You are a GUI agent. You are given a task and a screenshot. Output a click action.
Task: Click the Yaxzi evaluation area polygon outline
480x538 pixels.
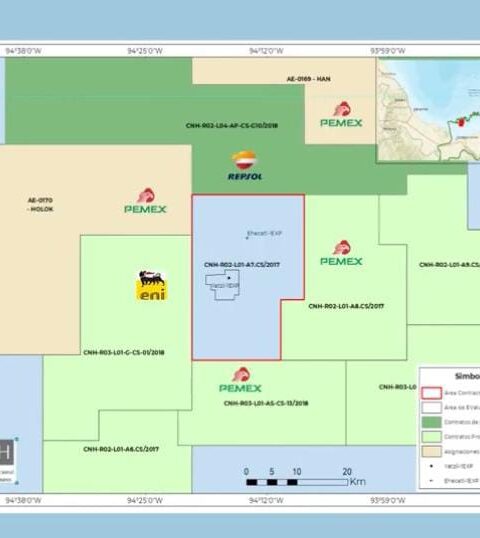pos(222,285)
